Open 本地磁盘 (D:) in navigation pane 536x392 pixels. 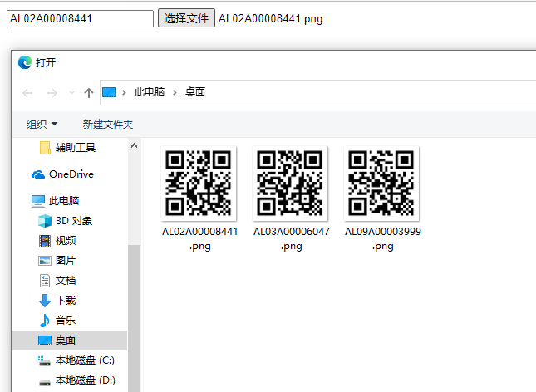tap(76, 380)
